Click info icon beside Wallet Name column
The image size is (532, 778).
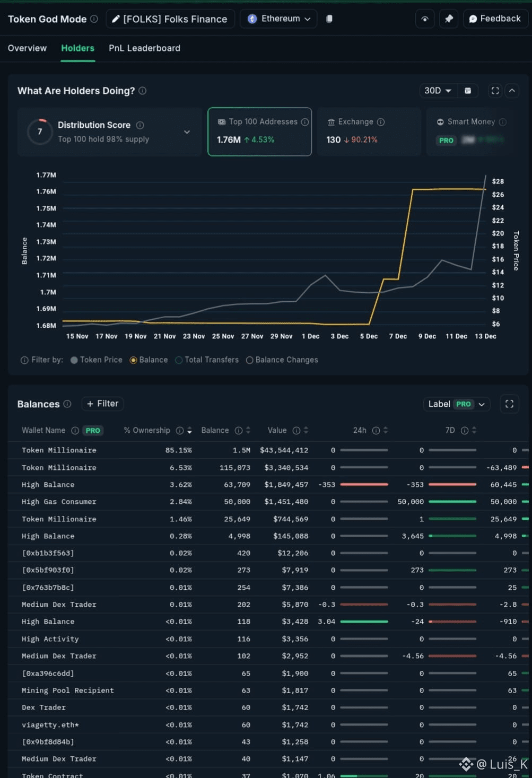click(x=75, y=431)
